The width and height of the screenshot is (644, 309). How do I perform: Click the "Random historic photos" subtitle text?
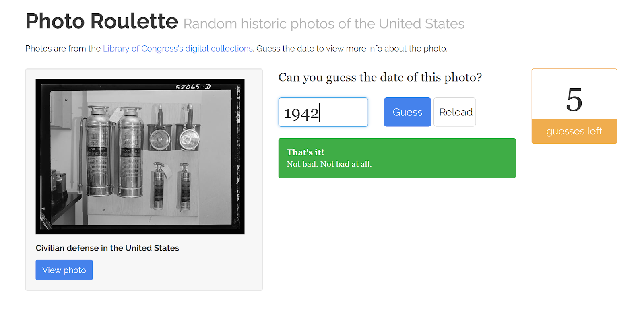coord(324,24)
